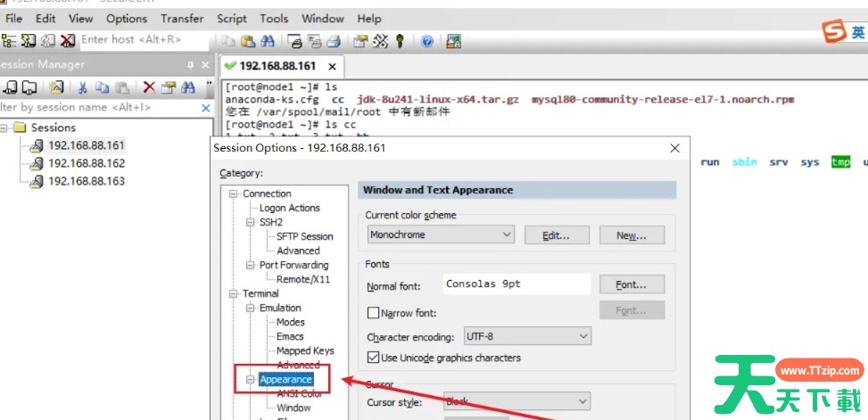Click the key icon for public key settings
The image size is (868, 420).
click(401, 41)
